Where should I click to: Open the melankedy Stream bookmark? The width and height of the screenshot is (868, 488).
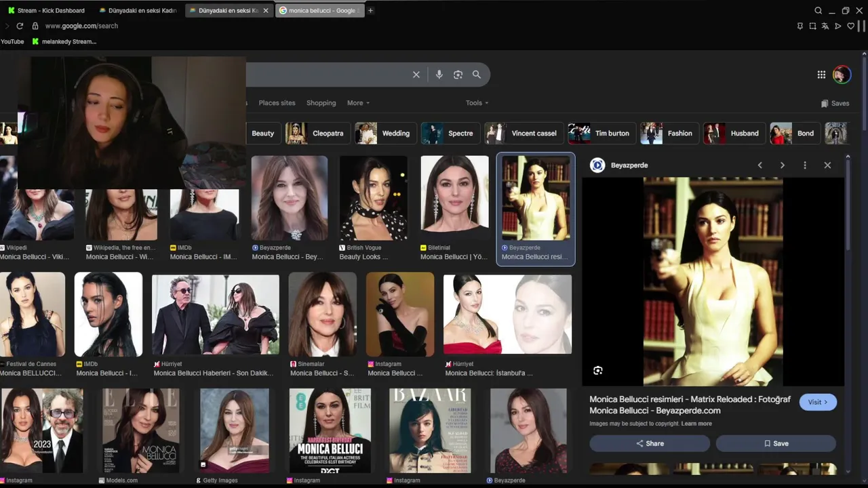pyautogui.click(x=64, y=41)
